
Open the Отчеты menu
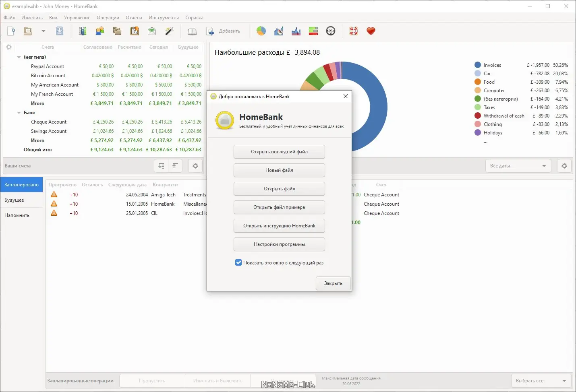tap(134, 18)
